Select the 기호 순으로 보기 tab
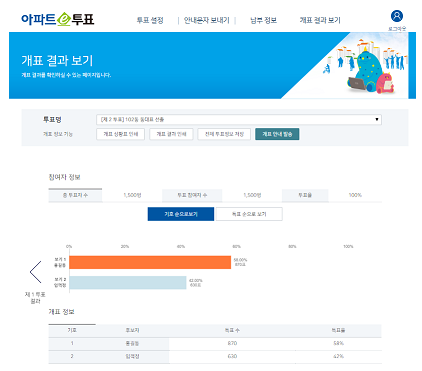This screenshot has width=422, height=371. click(x=181, y=214)
